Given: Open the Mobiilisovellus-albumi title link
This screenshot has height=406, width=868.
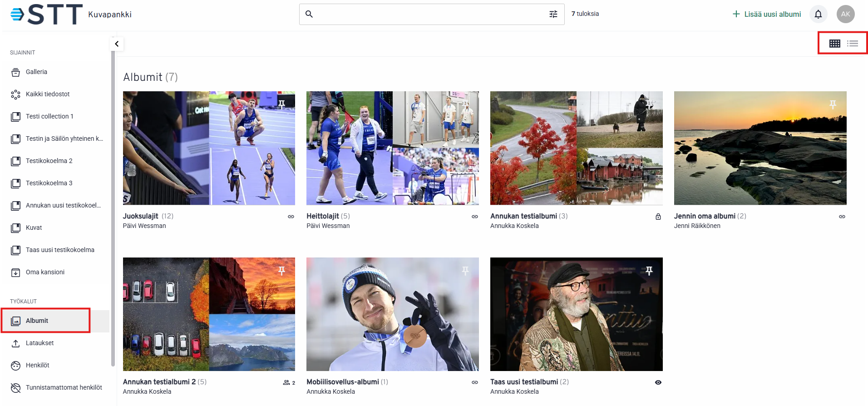Looking at the screenshot, I should point(342,382).
